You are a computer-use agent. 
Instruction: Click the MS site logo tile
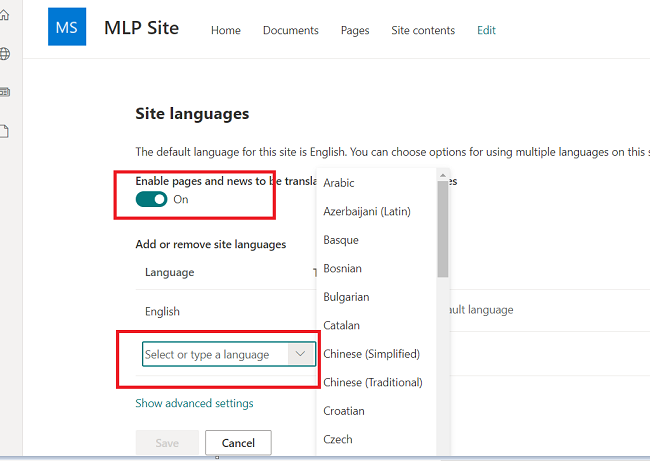pos(67,27)
